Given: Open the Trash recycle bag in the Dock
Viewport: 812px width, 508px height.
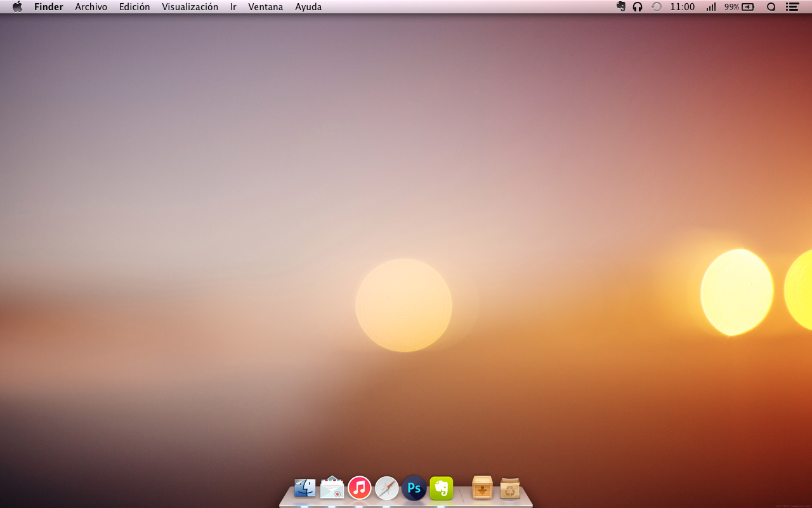Looking at the screenshot, I should click(510, 488).
